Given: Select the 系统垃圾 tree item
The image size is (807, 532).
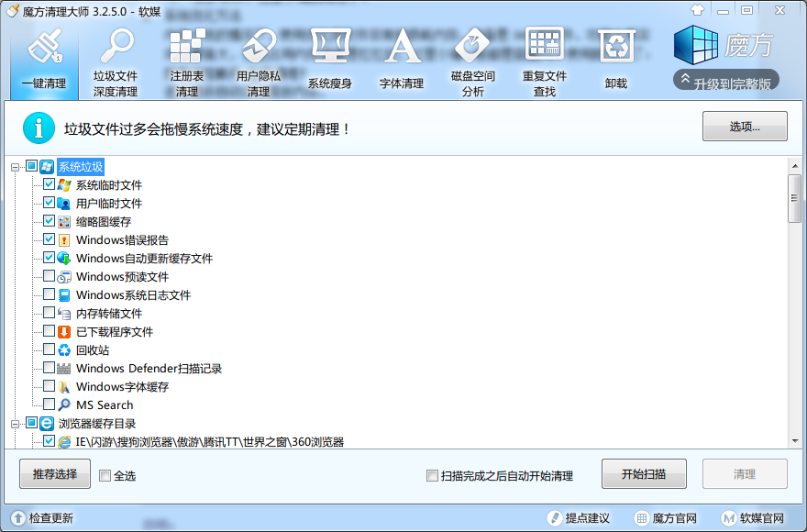Looking at the screenshot, I should point(81,167).
